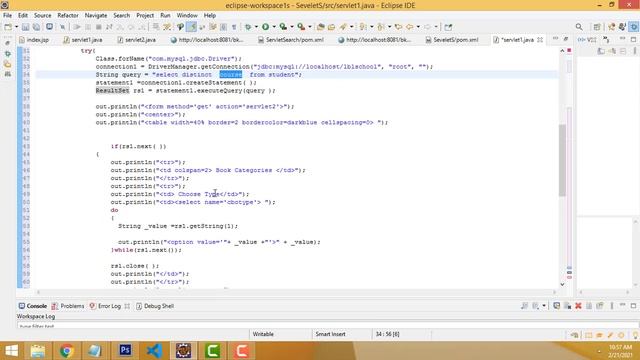The image size is (640, 360).
Task: Open the New file dropdown arrow
Action: tap(16, 27)
